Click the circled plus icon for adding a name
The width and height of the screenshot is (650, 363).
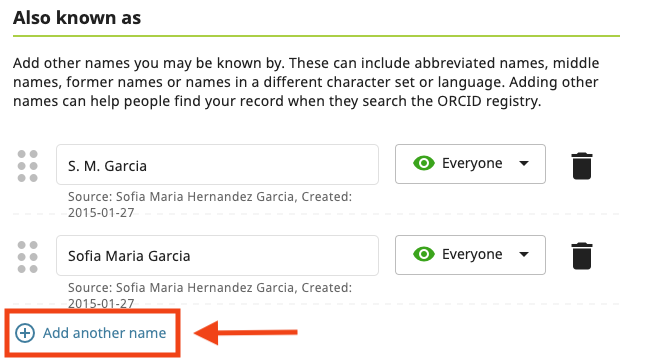click(25, 333)
